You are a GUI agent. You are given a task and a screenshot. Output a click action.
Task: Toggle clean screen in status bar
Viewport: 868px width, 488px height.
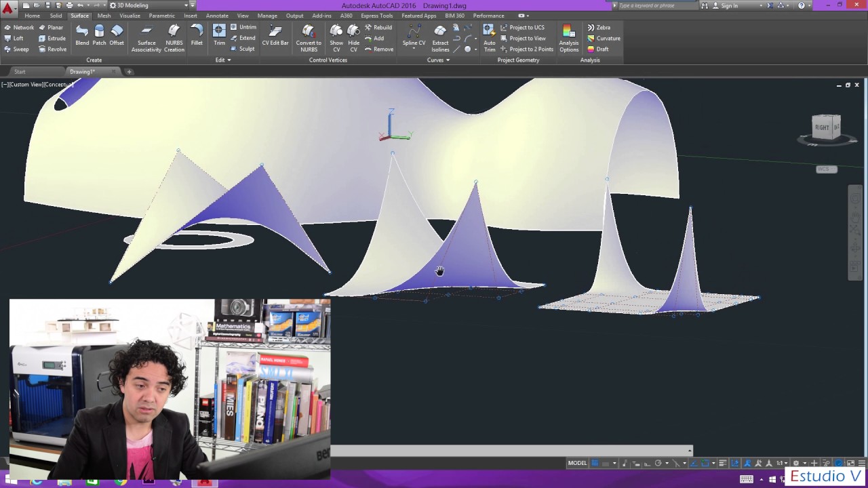tap(850, 464)
